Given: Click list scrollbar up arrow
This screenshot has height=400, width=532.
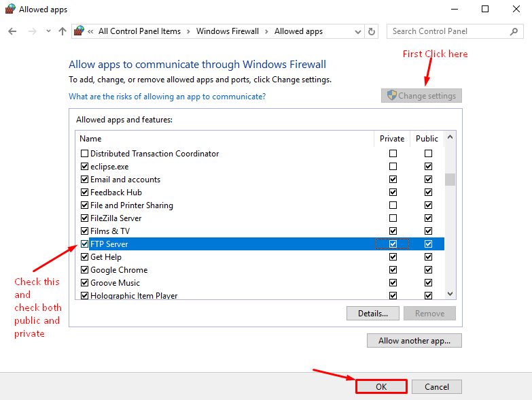Looking at the screenshot, I should click(x=450, y=137).
